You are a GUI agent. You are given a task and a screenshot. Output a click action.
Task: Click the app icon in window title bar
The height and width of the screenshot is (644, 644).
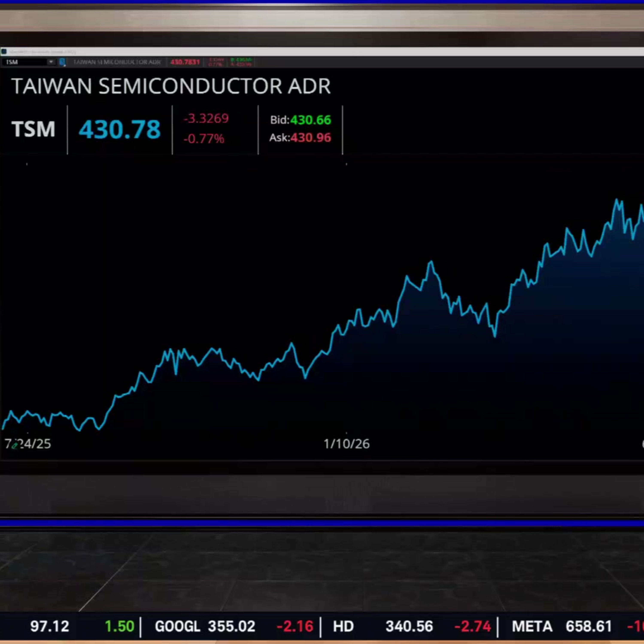click(x=4, y=52)
